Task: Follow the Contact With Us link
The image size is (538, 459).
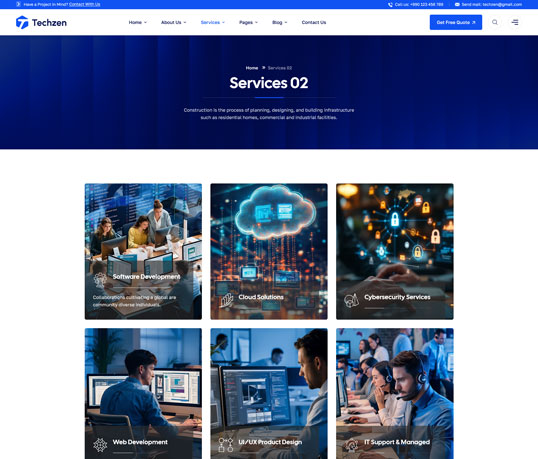Action: click(x=84, y=4)
